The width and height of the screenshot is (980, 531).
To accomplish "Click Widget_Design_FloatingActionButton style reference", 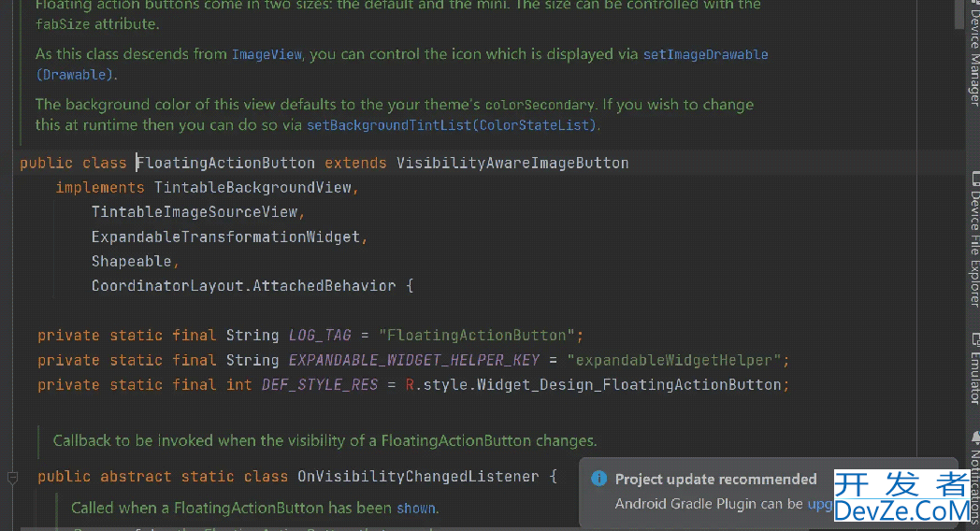I will coord(628,385).
